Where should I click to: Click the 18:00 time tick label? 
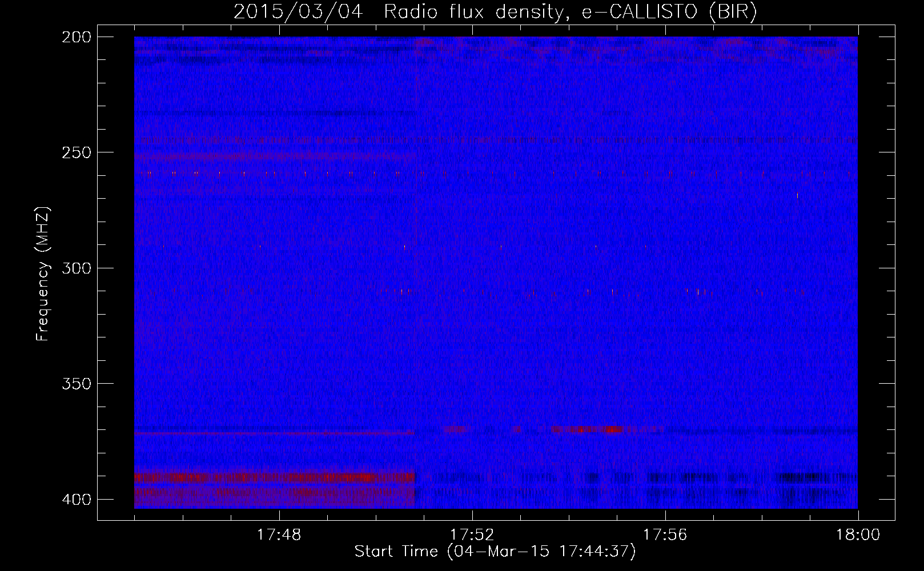(858, 535)
